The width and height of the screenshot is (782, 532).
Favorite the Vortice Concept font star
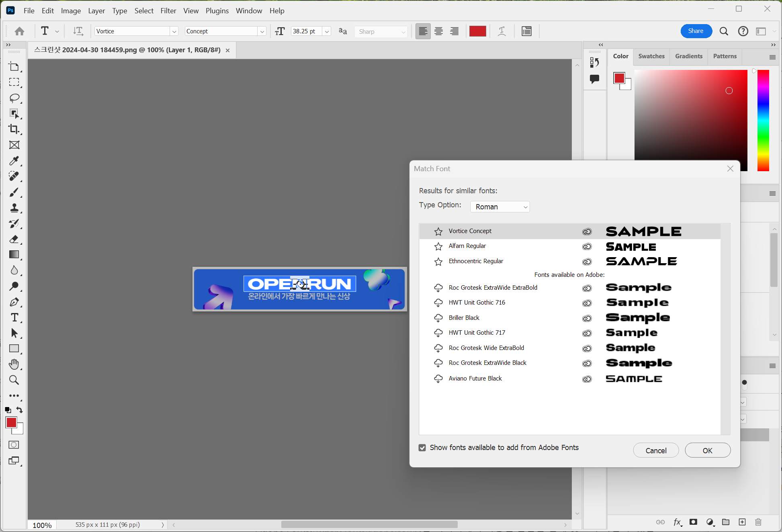[438, 231]
